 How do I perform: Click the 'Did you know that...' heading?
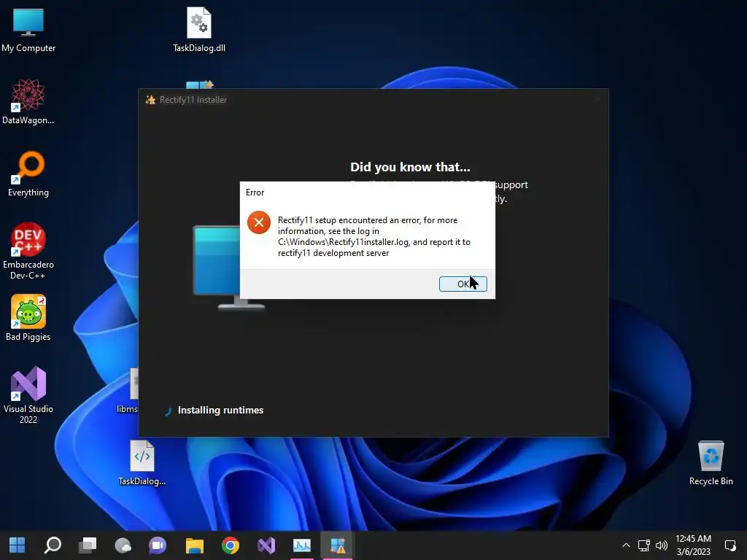410,167
